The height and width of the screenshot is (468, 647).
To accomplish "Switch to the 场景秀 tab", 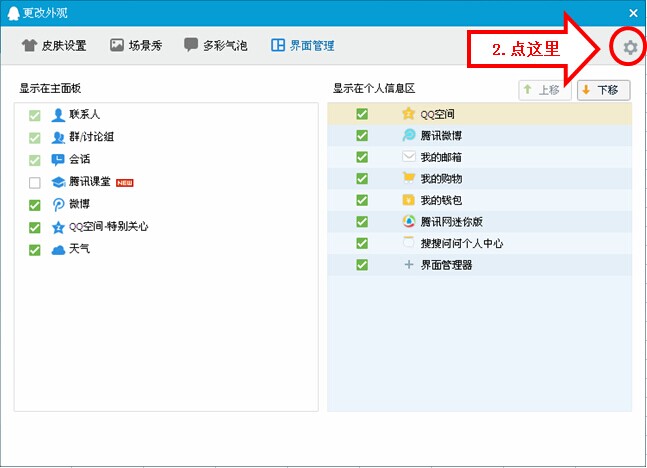I will tap(136, 45).
